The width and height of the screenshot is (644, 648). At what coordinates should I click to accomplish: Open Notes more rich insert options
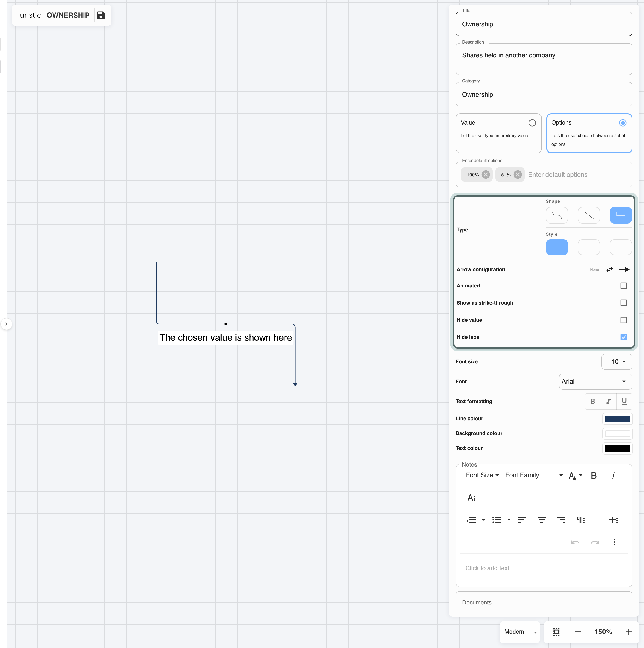pyautogui.click(x=613, y=520)
